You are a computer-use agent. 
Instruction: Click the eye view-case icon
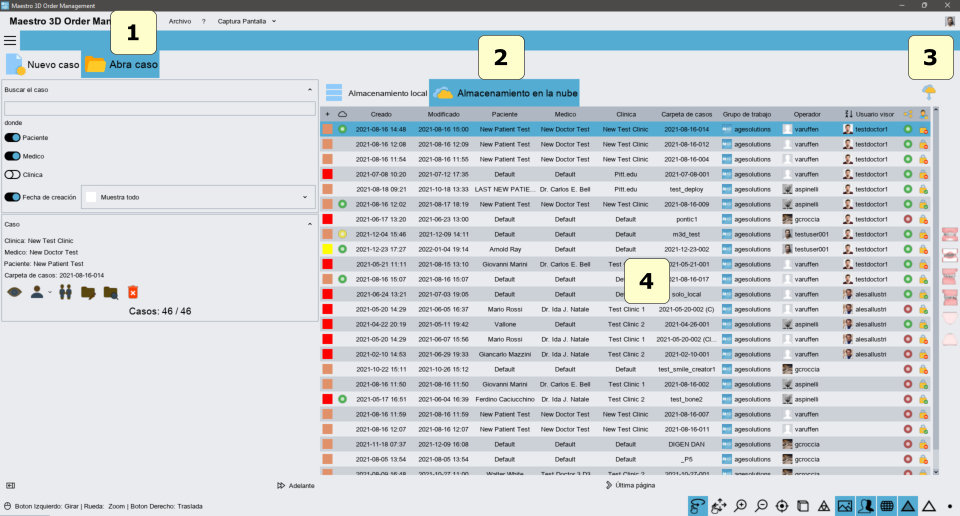click(14, 292)
